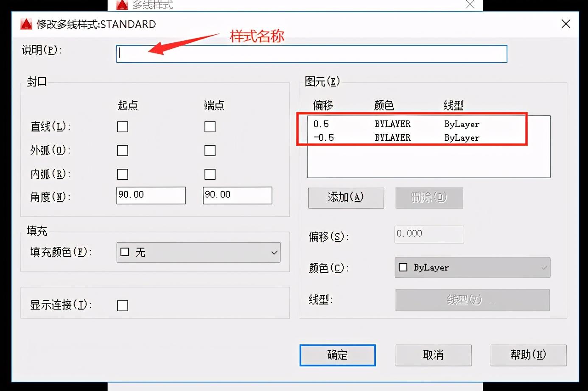Click the 添加 button to add an element

click(346, 198)
